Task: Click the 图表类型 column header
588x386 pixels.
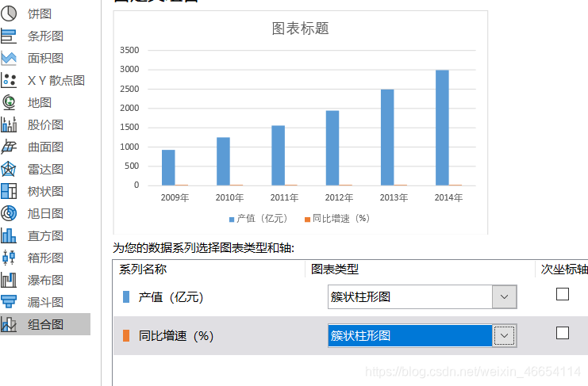Action: (335, 269)
